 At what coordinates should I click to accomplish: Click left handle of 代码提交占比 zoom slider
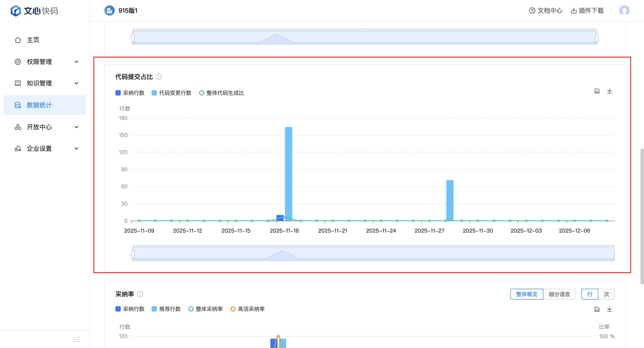coord(133,254)
